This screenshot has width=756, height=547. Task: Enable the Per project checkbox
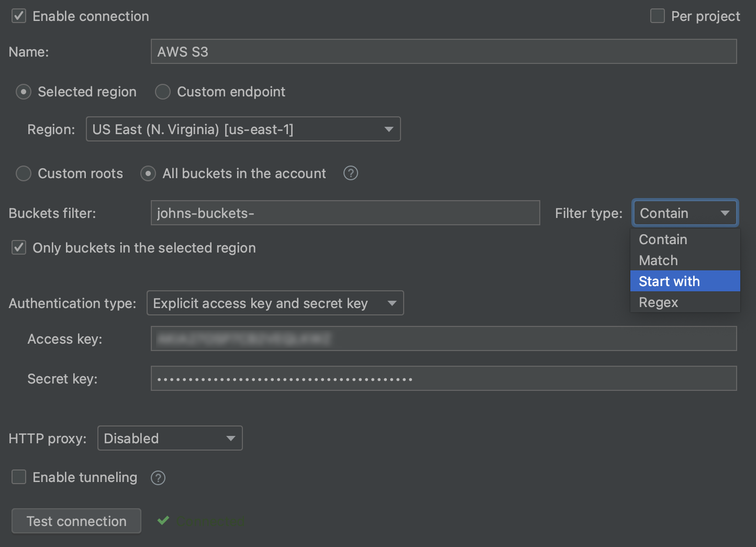[657, 16]
